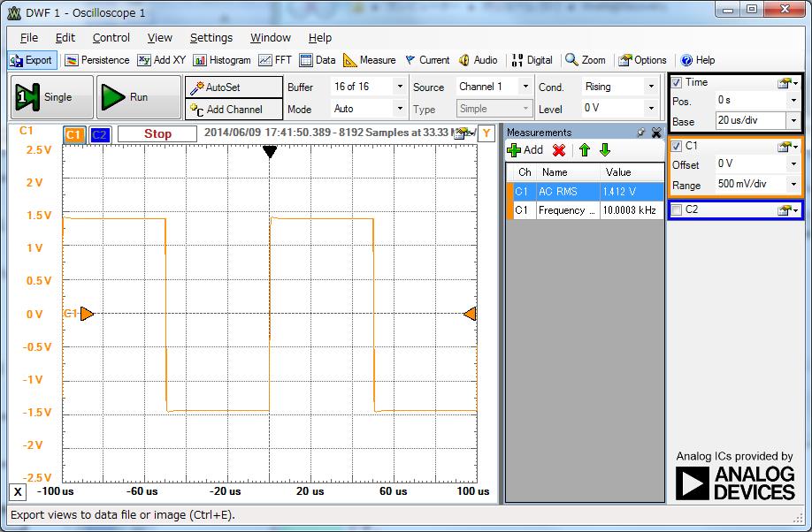The width and height of the screenshot is (812, 532).
Task: Uncheck the Time checkbox
Action: tap(677, 82)
